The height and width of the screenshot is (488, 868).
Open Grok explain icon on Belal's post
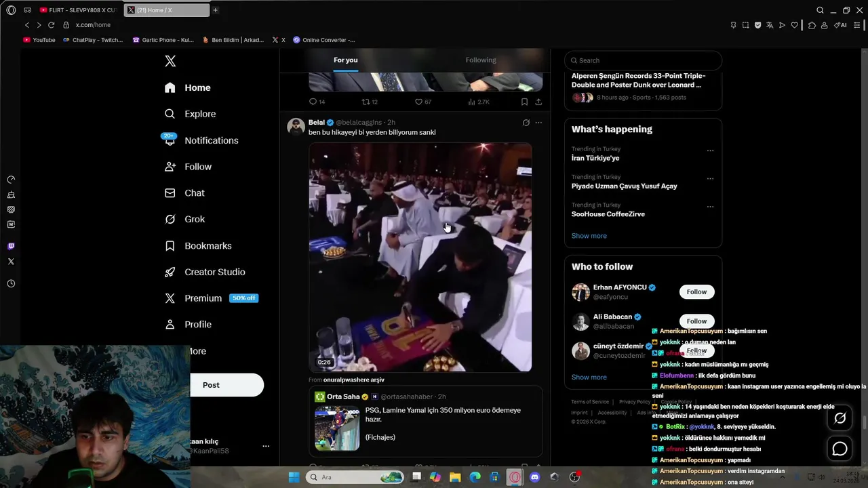[526, 123]
